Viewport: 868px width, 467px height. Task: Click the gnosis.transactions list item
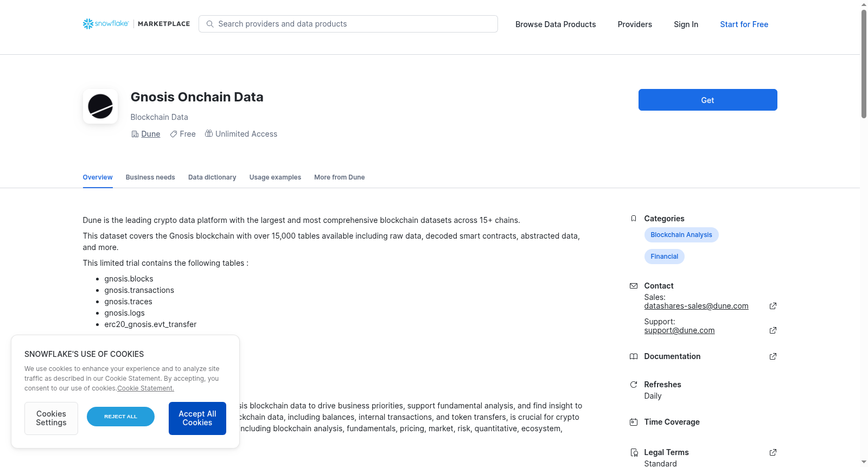click(139, 290)
